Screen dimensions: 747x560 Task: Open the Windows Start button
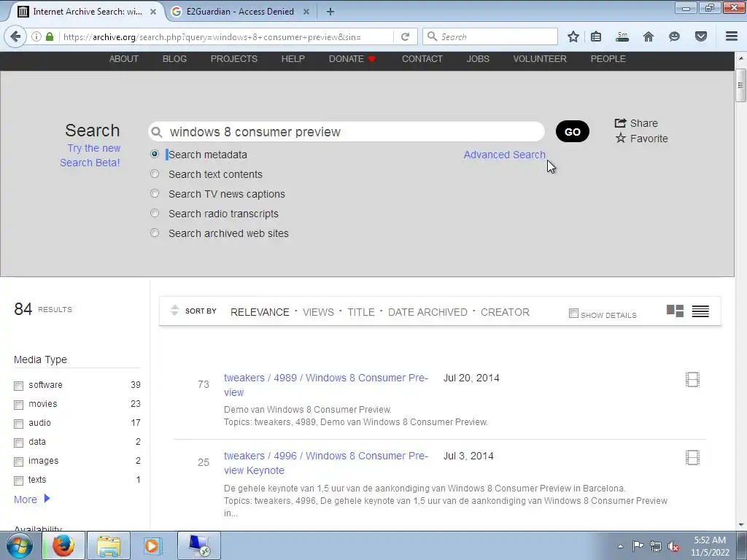tap(20, 545)
